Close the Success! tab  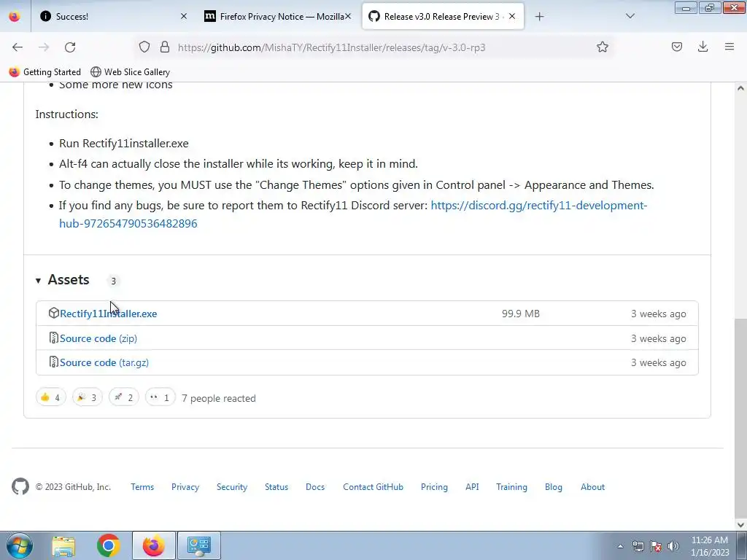[x=184, y=17]
